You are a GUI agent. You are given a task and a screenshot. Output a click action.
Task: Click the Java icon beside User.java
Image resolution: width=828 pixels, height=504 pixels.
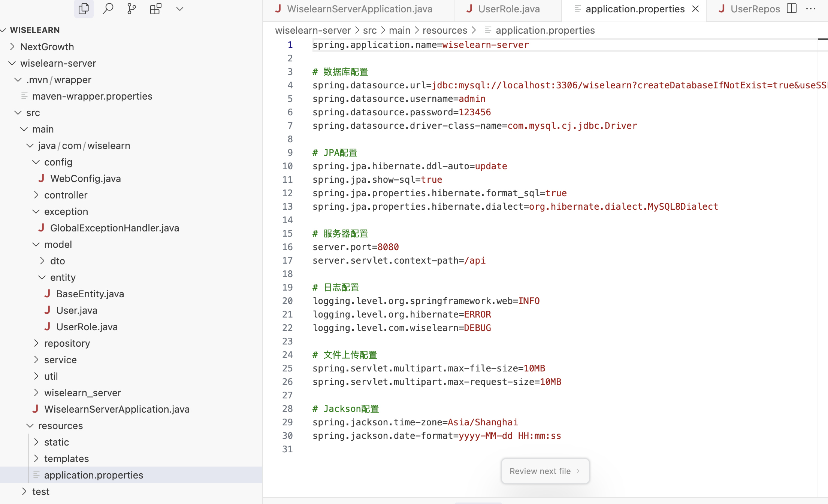click(x=47, y=310)
